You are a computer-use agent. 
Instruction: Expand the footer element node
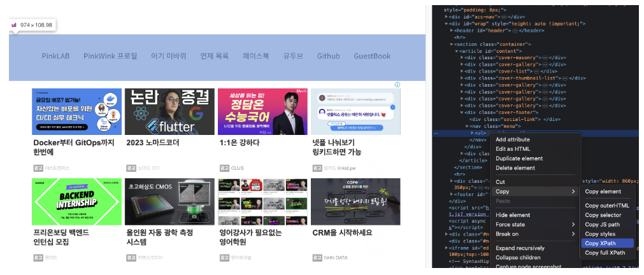pyautogui.click(x=452, y=195)
